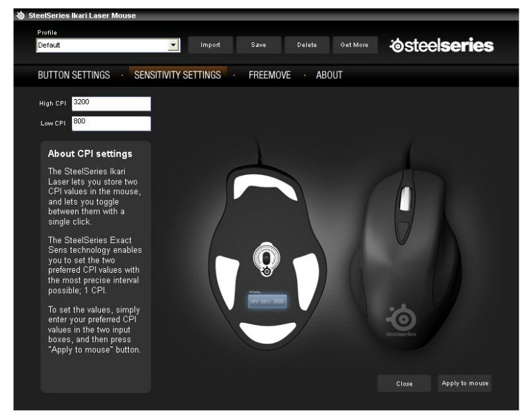Open the About tab

pyautogui.click(x=329, y=75)
